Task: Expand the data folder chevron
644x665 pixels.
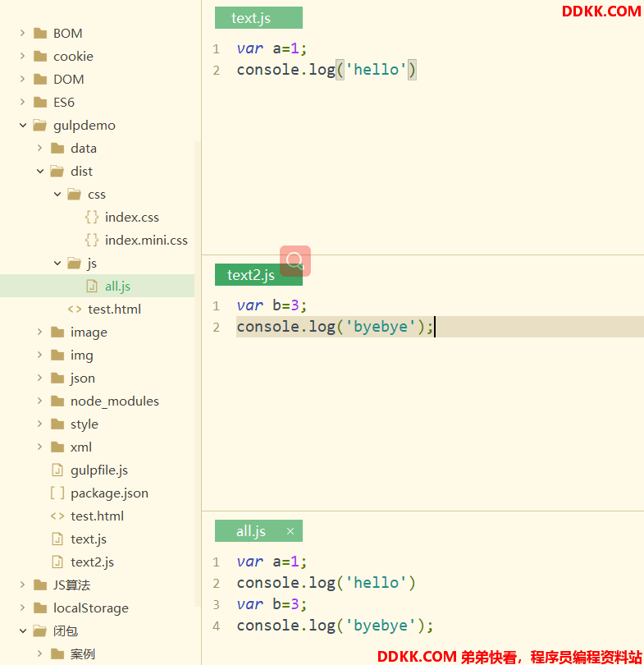Action: tap(40, 148)
